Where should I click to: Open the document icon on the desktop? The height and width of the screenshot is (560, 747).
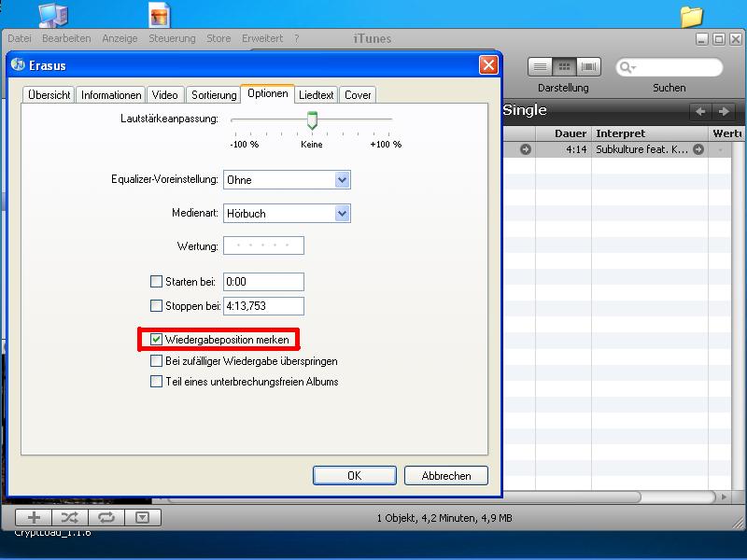(x=159, y=15)
